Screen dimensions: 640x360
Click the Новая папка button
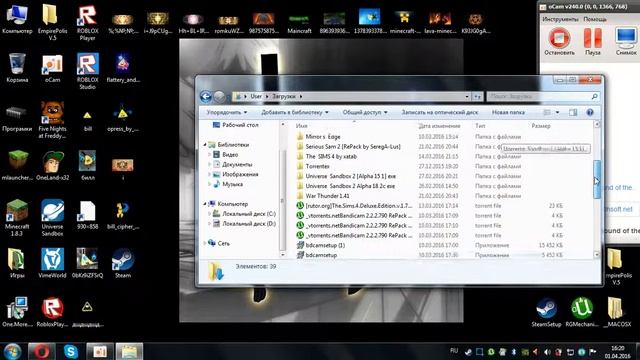(508, 112)
